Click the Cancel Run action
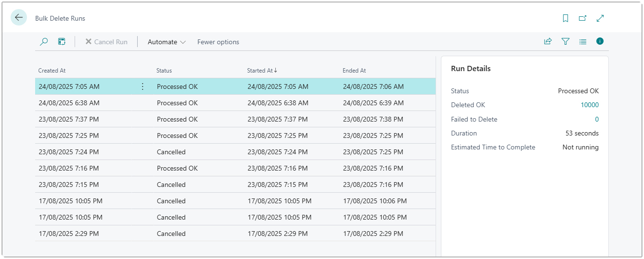Image resolution: width=644 pixels, height=259 pixels. [106, 42]
